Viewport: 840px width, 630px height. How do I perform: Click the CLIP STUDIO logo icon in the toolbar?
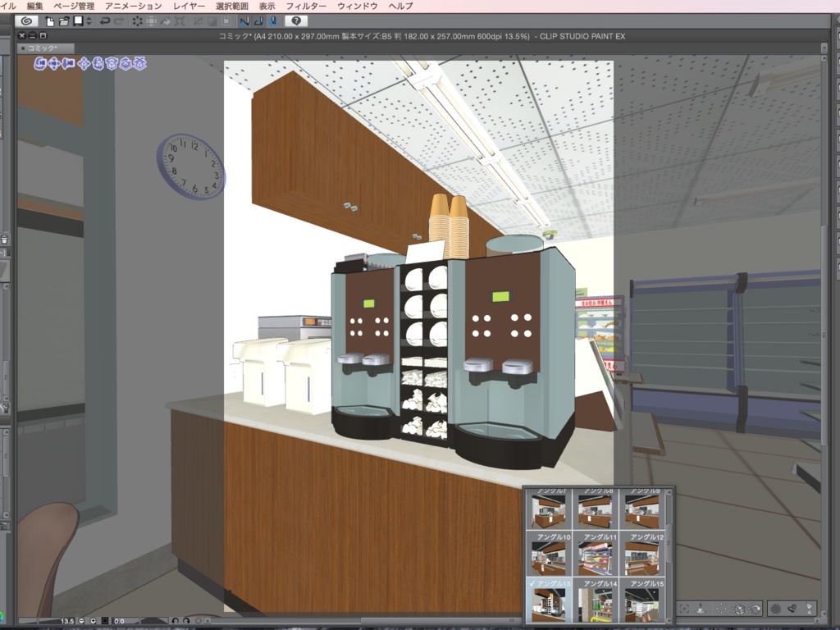(25, 23)
